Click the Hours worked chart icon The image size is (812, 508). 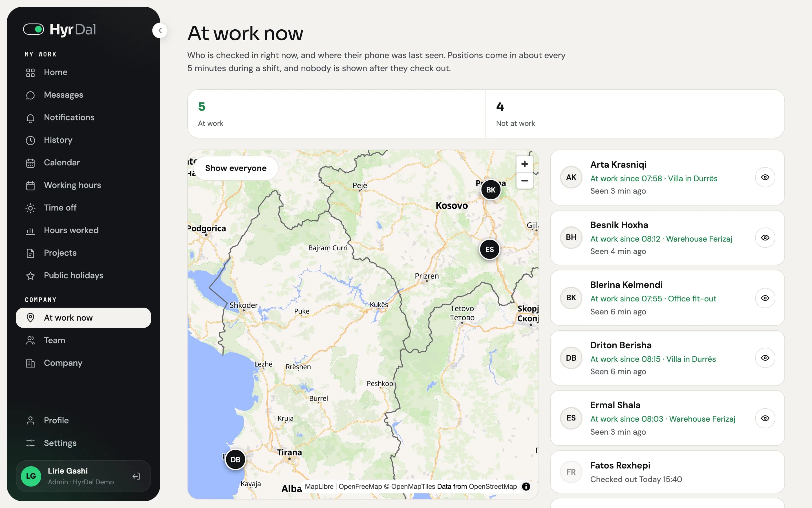[30, 231]
